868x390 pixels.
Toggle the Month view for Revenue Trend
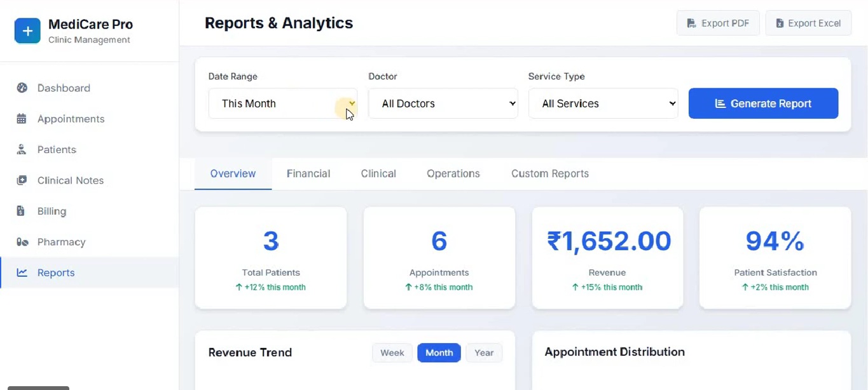439,353
